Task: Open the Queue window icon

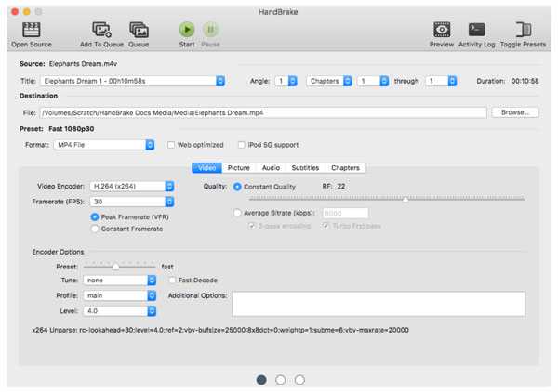Action: pos(139,30)
